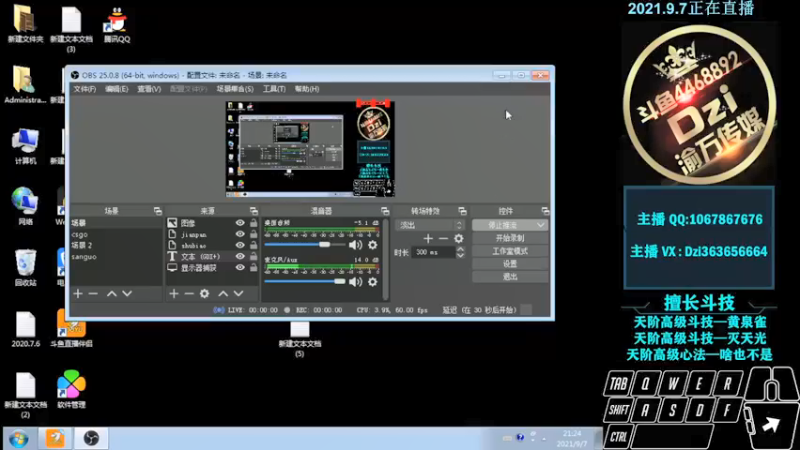This screenshot has height=450, width=800.
Task: Add a new scene with plus icon
Action: pyautogui.click(x=78, y=293)
